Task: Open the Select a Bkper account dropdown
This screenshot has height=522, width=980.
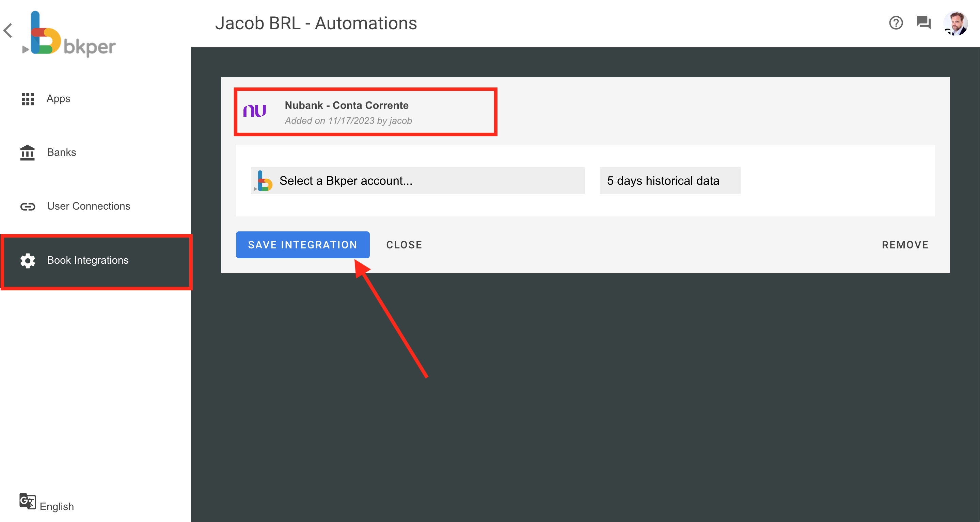Action: coord(417,181)
